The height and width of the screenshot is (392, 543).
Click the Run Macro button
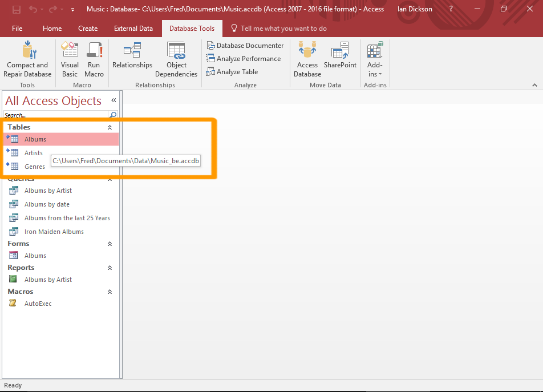tap(94, 59)
